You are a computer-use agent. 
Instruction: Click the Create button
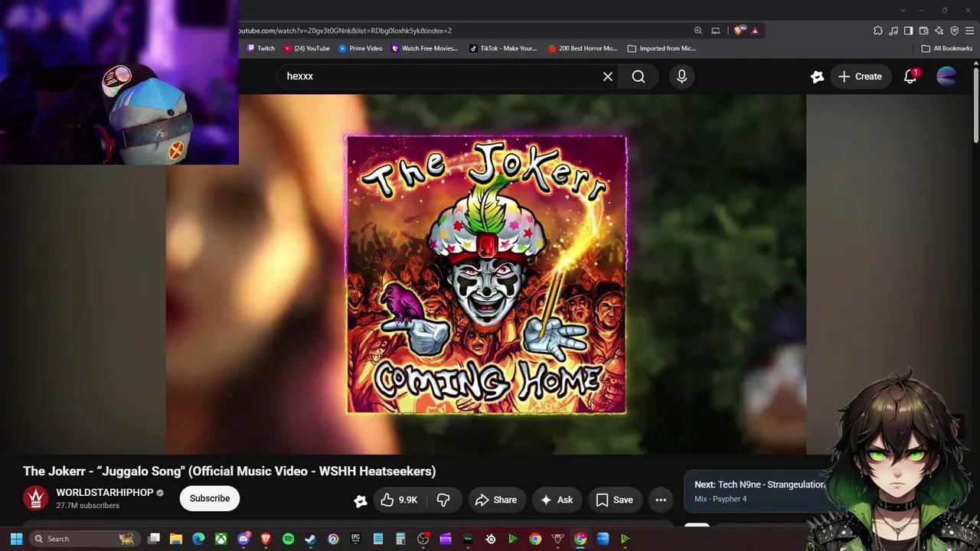click(860, 77)
